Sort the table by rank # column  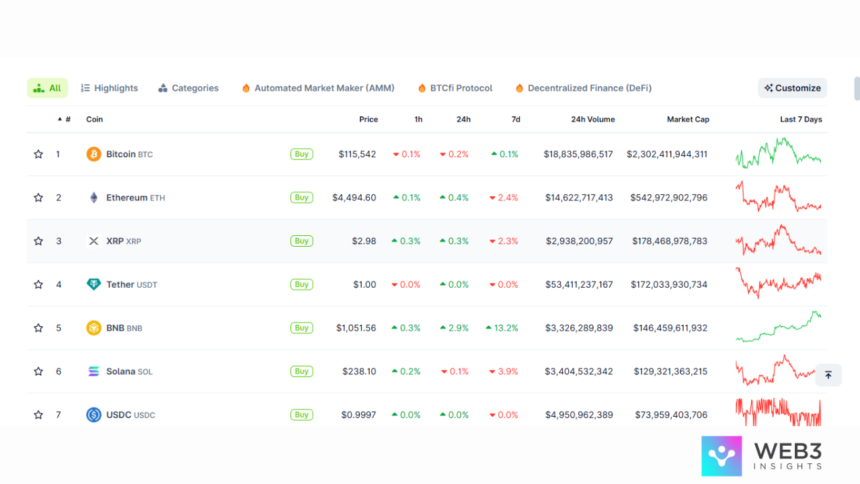tap(65, 119)
